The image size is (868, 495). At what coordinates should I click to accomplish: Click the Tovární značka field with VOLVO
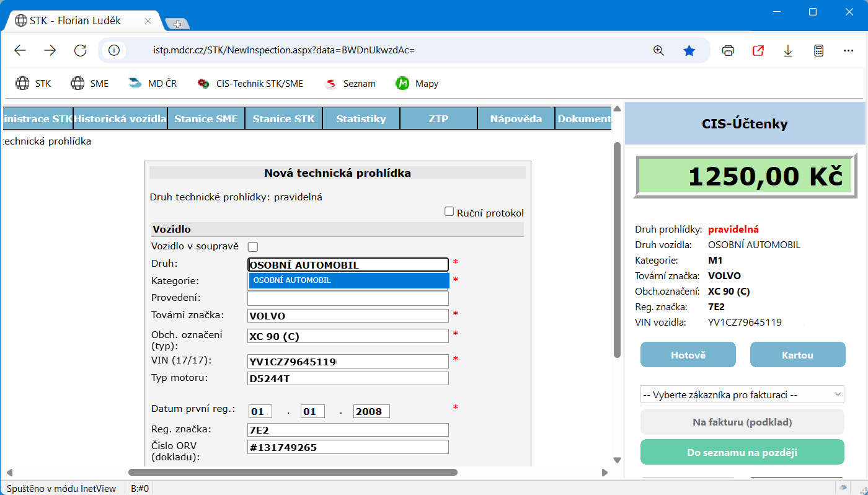click(x=348, y=316)
